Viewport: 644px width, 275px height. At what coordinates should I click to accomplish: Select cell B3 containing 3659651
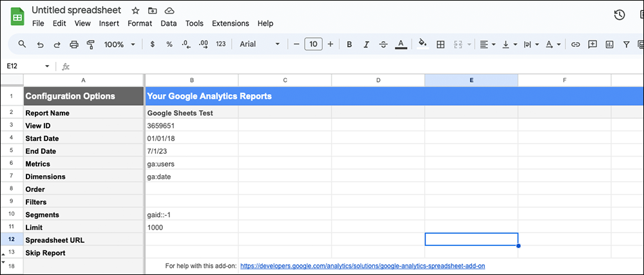pyautogui.click(x=191, y=126)
